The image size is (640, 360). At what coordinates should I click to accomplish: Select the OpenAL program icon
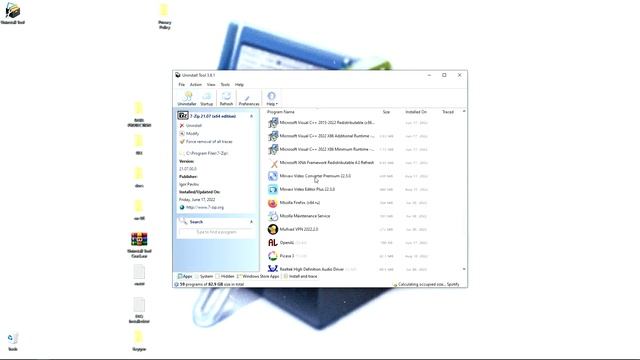tap(273, 242)
